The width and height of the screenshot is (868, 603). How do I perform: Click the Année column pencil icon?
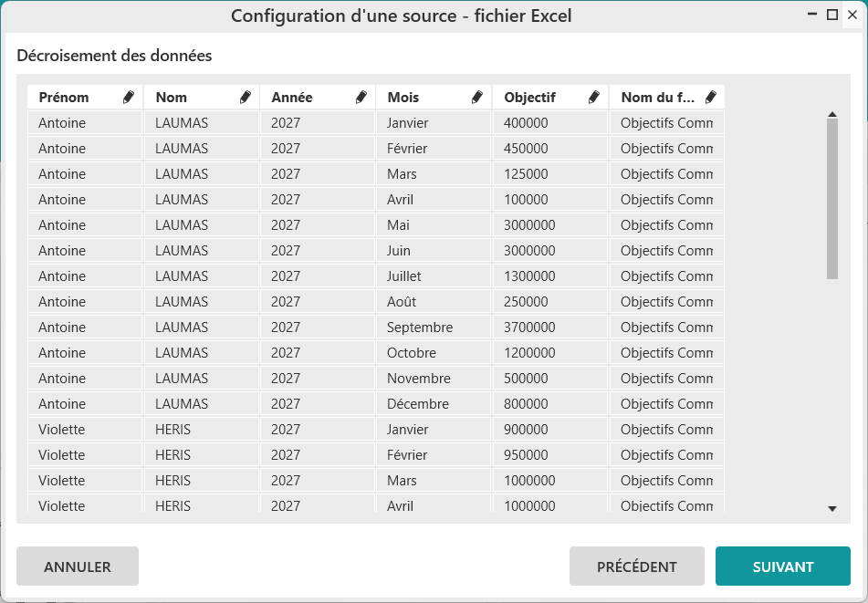tap(361, 98)
